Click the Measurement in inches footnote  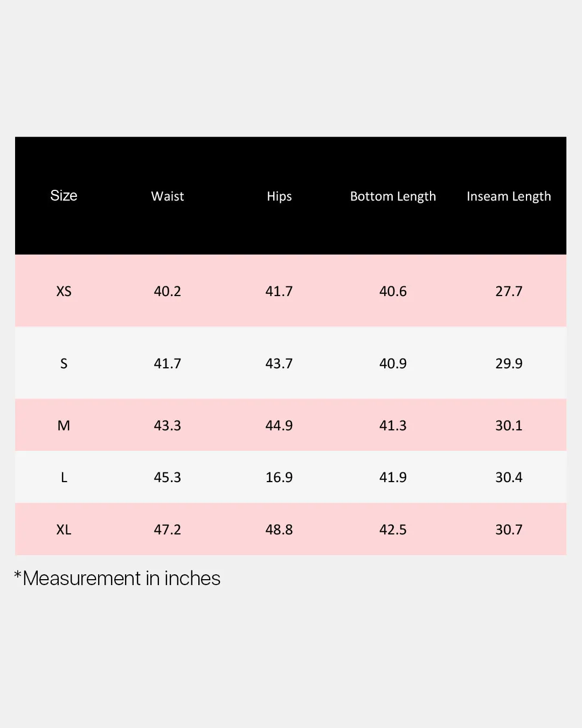117,578
